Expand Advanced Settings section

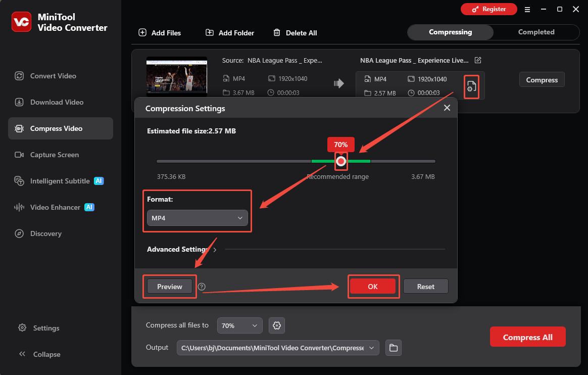(x=181, y=249)
